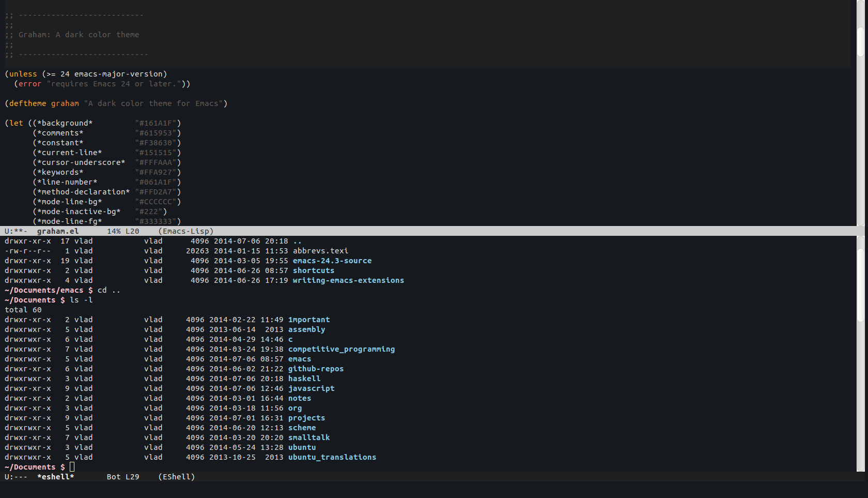868x498 pixels.
Task: Click the smalltalk directory entry
Action: 308,437
